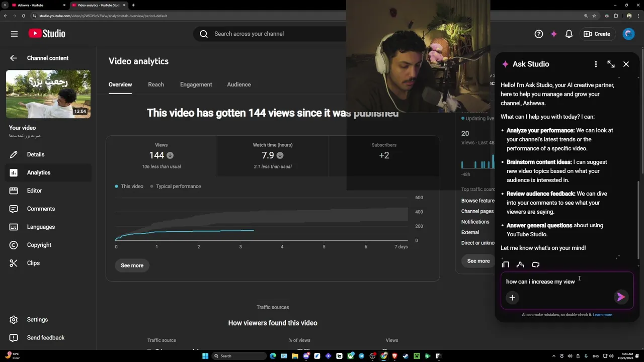This screenshot has width=644, height=362.
Task: Close the Ask Studio panel
Action: [x=626, y=64]
